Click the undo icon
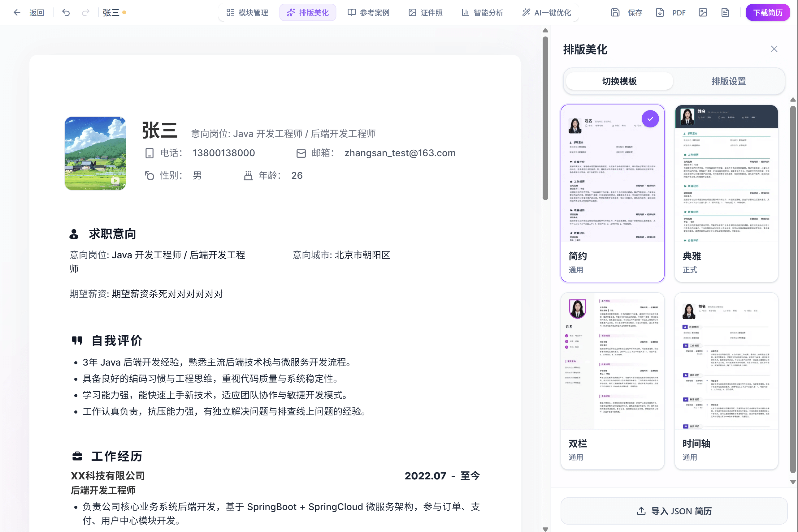This screenshot has height=532, width=798. 66,13
